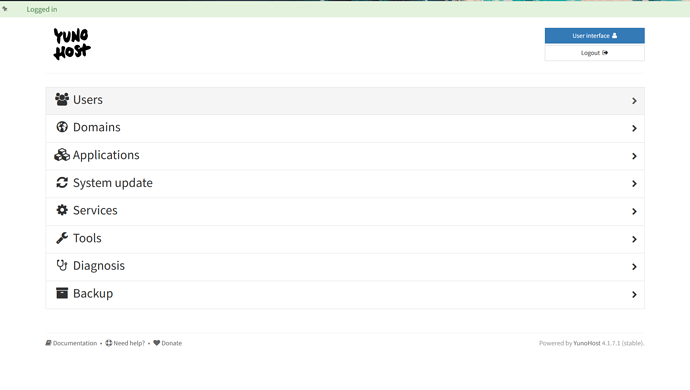Click the Diagnosis stethoscope icon
The height and width of the screenshot is (390, 690).
point(62,265)
